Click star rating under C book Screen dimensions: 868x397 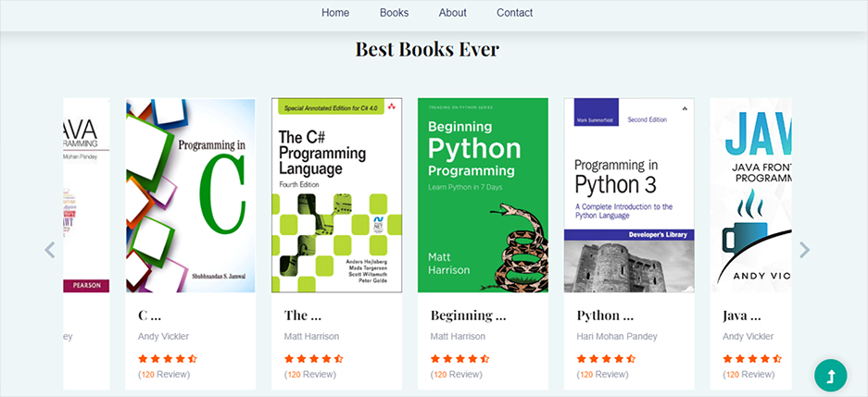[x=168, y=358]
